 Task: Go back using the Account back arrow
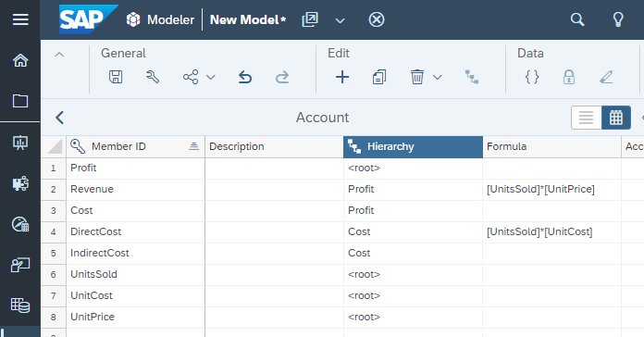pos(59,118)
